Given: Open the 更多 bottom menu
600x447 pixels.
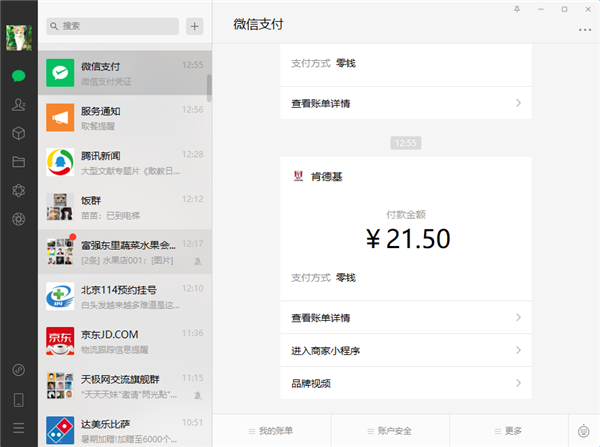Looking at the screenshot, I should tap(508, 431).
